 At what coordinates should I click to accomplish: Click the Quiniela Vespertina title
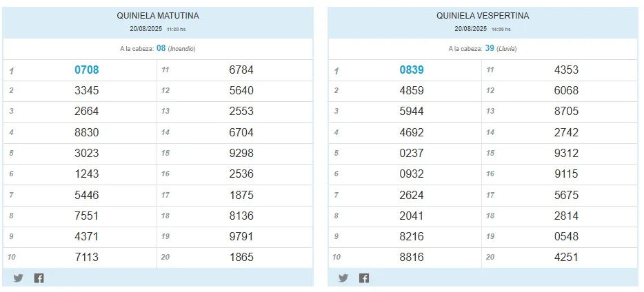[483, 16]
